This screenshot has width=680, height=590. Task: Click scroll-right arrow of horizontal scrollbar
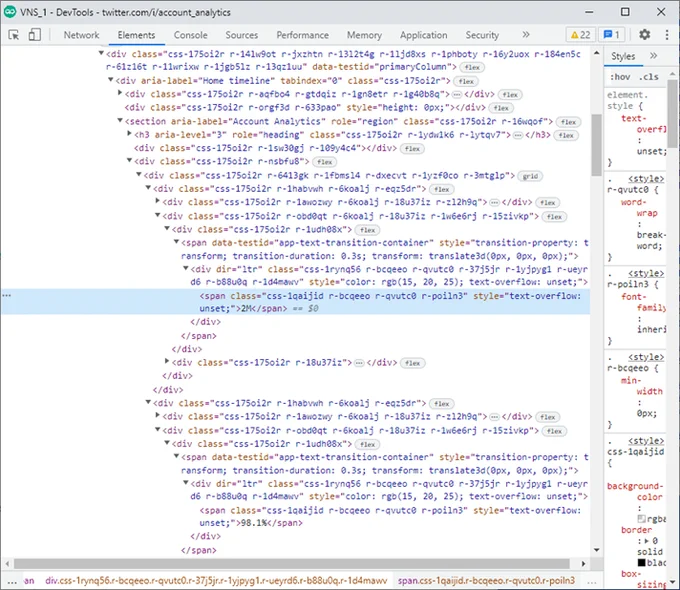point(583,564)
